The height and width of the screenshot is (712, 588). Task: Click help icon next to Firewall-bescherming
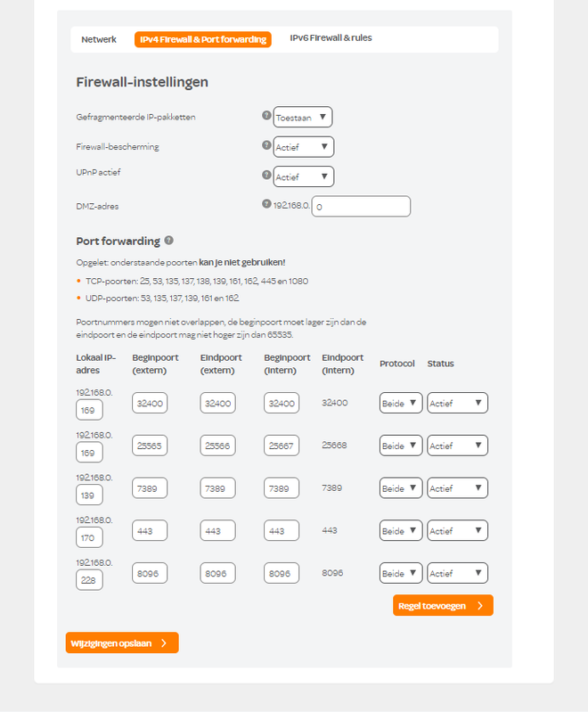[266, 145]
